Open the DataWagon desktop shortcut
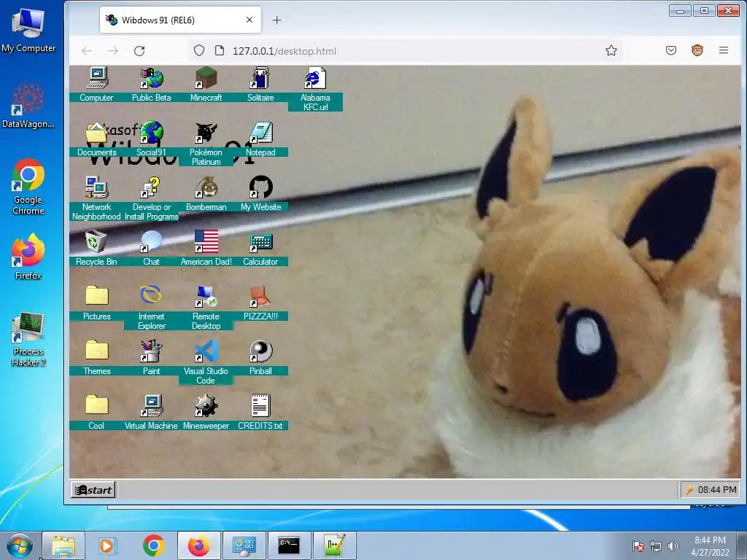Viewport: 747px width, 560px height. pyautogui.click(x=28, y=105)
